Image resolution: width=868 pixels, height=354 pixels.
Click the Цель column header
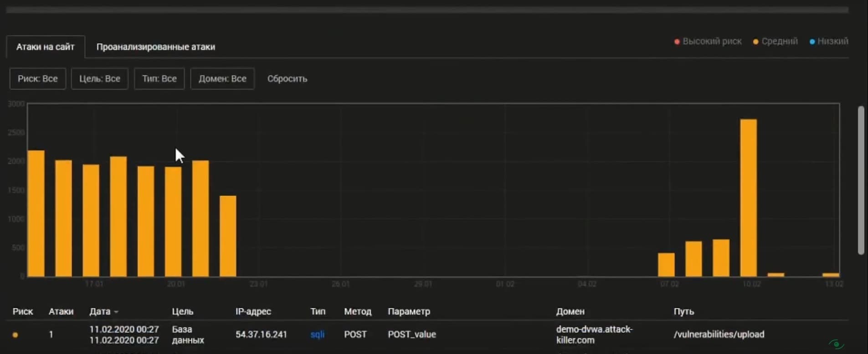[183, 312]
